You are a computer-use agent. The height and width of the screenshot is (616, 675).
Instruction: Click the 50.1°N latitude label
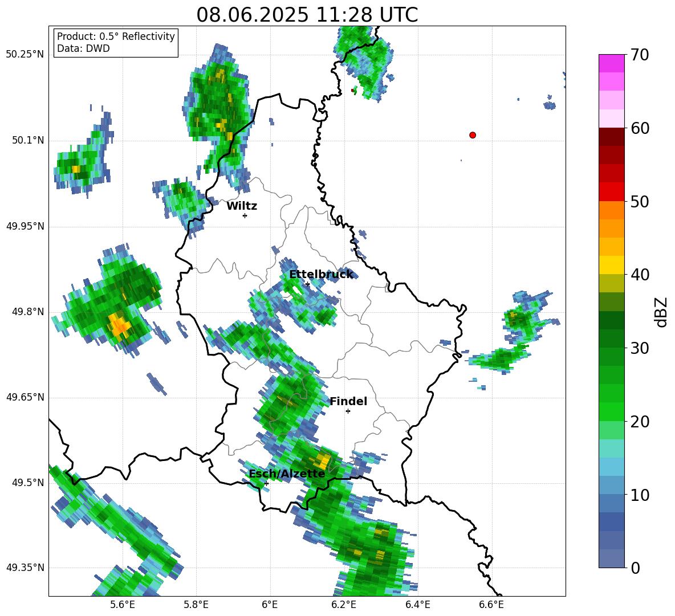click(x=28, y=140)
